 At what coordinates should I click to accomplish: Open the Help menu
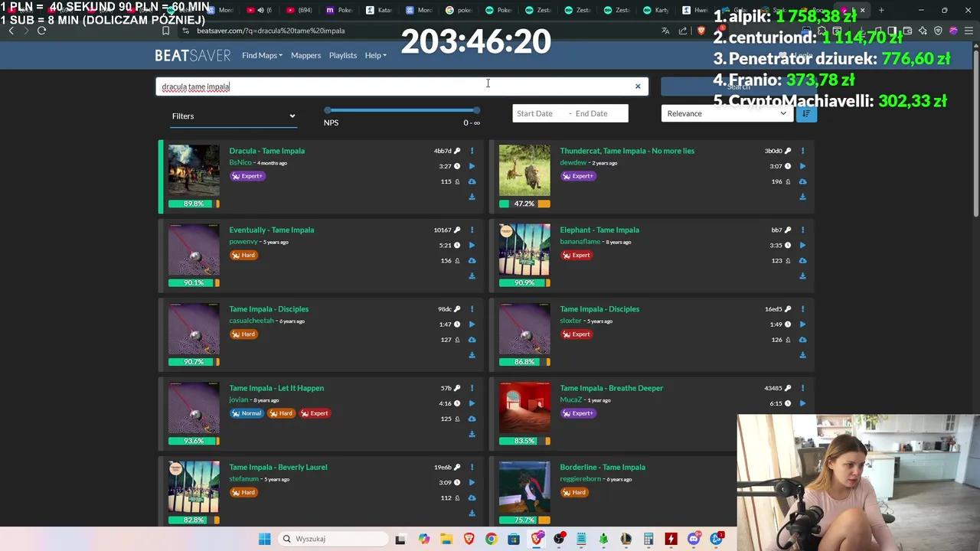[375, 55]
